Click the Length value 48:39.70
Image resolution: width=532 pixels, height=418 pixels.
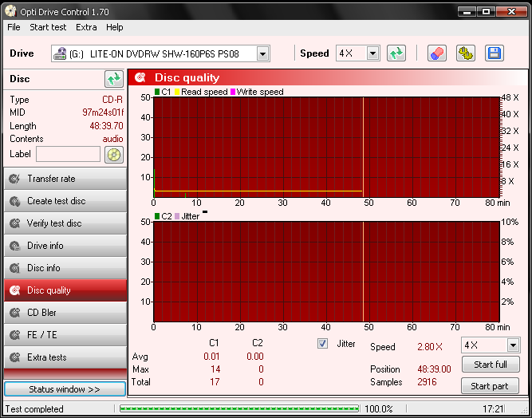tap(106, 126)
